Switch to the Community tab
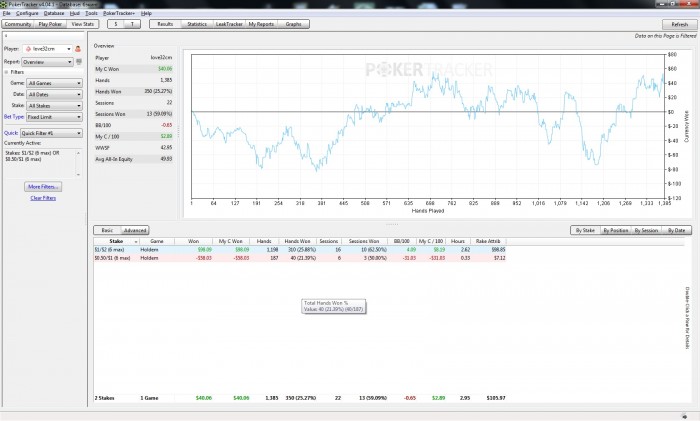Image resolution: width=700 pixels, height=421 pixels. point(18,24)
